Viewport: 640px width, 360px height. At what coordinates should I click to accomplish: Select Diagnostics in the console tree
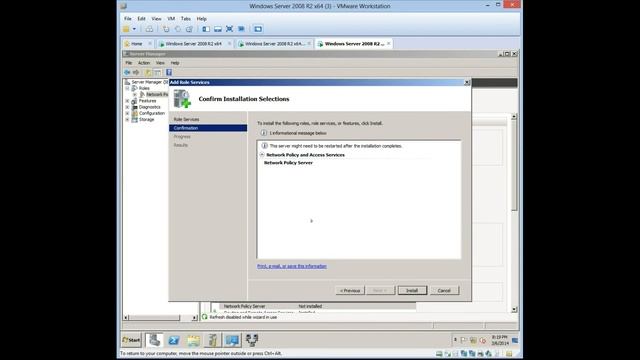149,107
